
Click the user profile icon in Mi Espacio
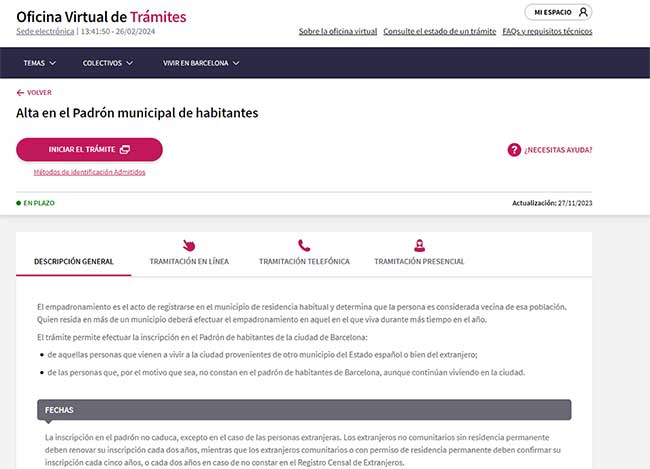(x=583, y=12)
